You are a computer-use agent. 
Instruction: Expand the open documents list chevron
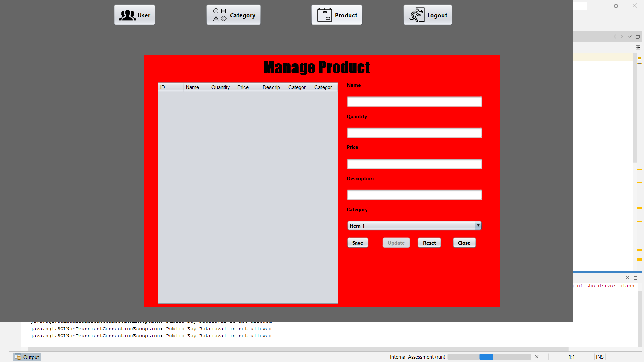pyautogui.click(x=629, y=36)
